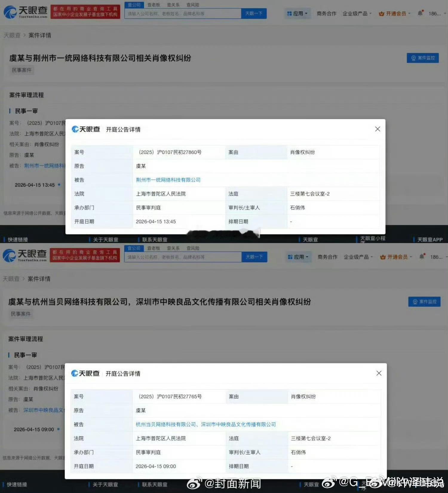Select 查公司 tab on the 杭州当贝 case page
Screen dimensions: 448x493
pyautogui.click(x=134, y=248)
